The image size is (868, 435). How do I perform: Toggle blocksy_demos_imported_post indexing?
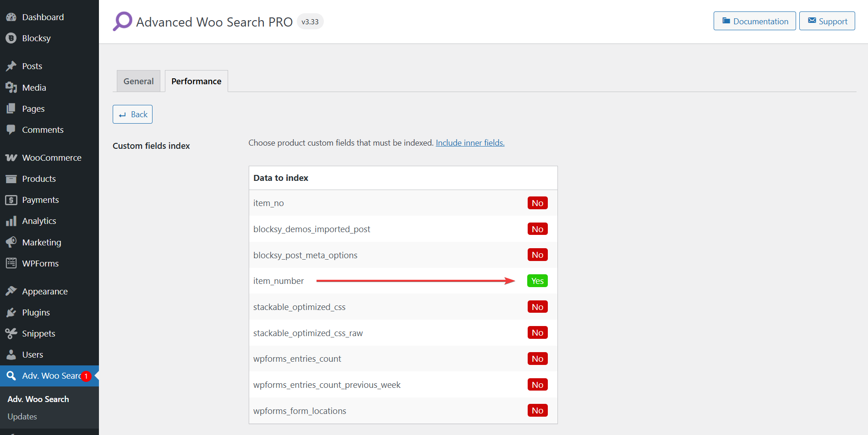pos(537,229)
